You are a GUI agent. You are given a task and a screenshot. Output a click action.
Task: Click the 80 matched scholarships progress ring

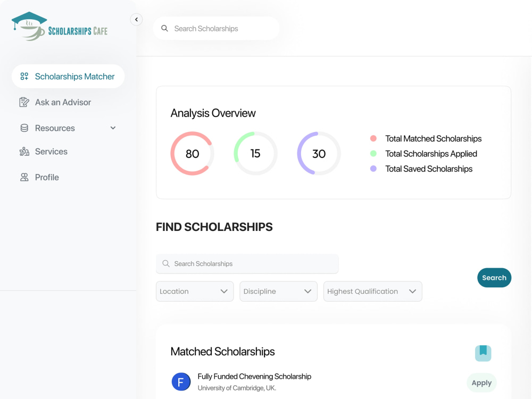(x=192, y=154)
